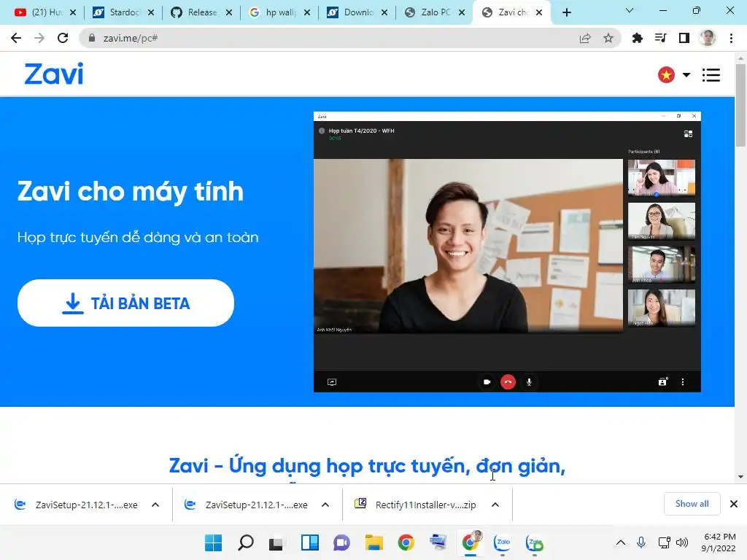Open the Windows Start menu
The width and height of the screenshot is (747, 560).
coord(213,542)
